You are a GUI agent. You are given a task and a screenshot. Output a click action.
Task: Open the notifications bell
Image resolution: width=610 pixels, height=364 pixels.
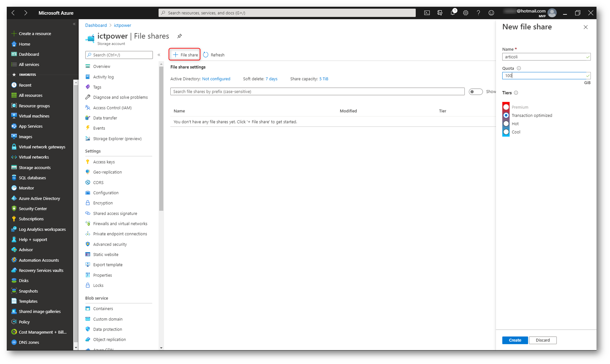(x=453, y=13)
